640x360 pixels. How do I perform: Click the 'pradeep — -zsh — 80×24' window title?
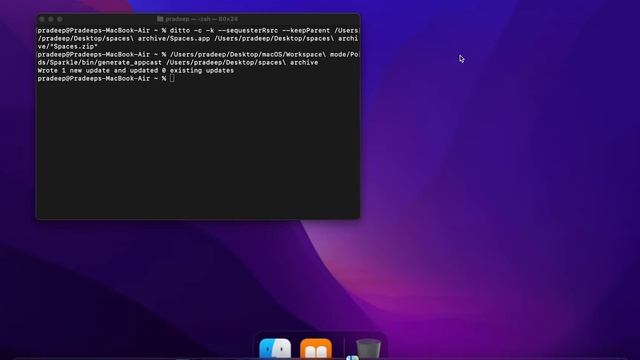click(202, 19)
